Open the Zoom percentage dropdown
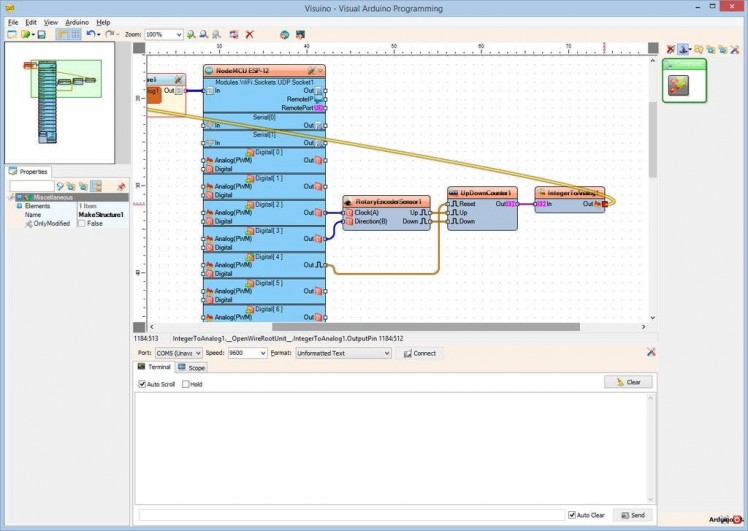The height and width of the screenshot is (531, 748). [x=178, y=34]
